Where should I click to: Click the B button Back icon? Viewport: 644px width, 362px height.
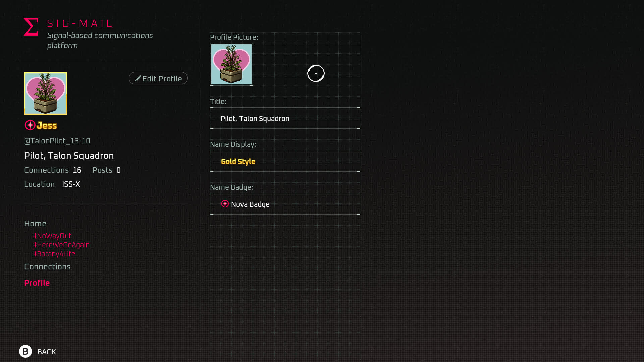point(25,351)
